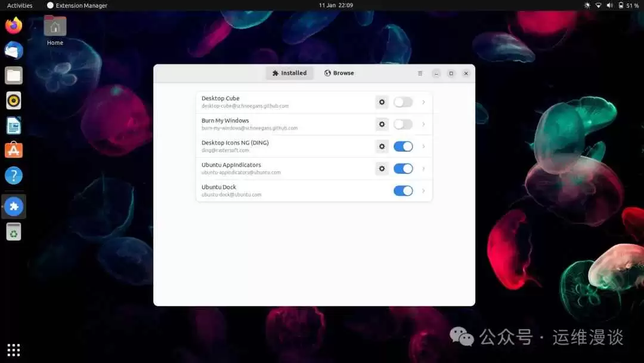Open the Help app in the dock

pyautogui.click(x=13, y=174)
